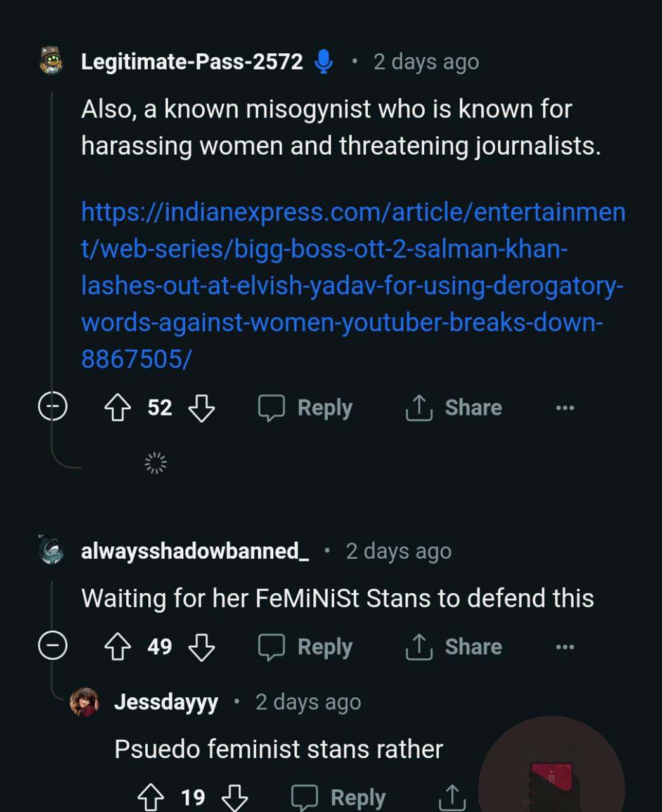Image resolution: width=662 pixels, height=812 pixels.
Task: Upvote alwaysshadowbanned_'s comment
Action: (117, 647)
